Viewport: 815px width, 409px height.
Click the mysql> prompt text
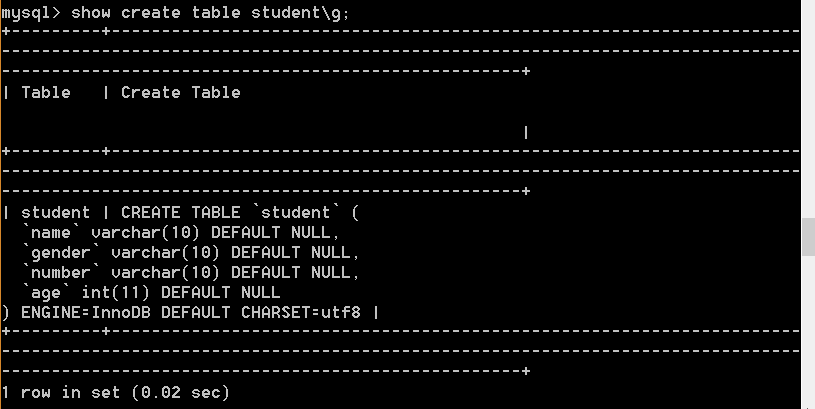click(x=31, y=13)
